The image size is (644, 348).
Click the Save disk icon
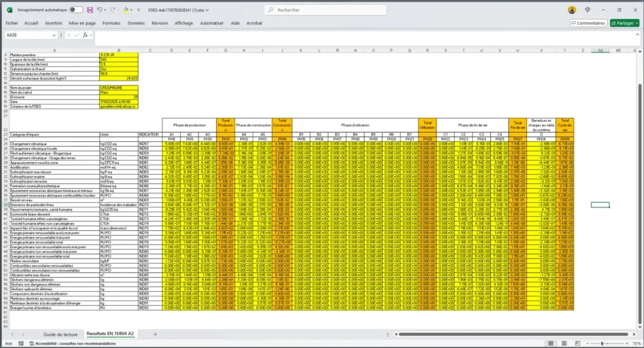pyautogui.click(x=90, y=10)
